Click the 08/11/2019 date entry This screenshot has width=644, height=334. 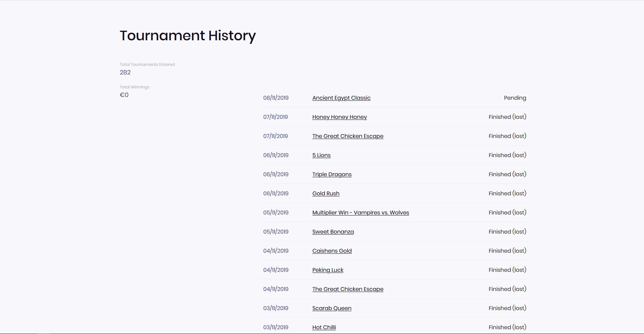click(276, 98)
